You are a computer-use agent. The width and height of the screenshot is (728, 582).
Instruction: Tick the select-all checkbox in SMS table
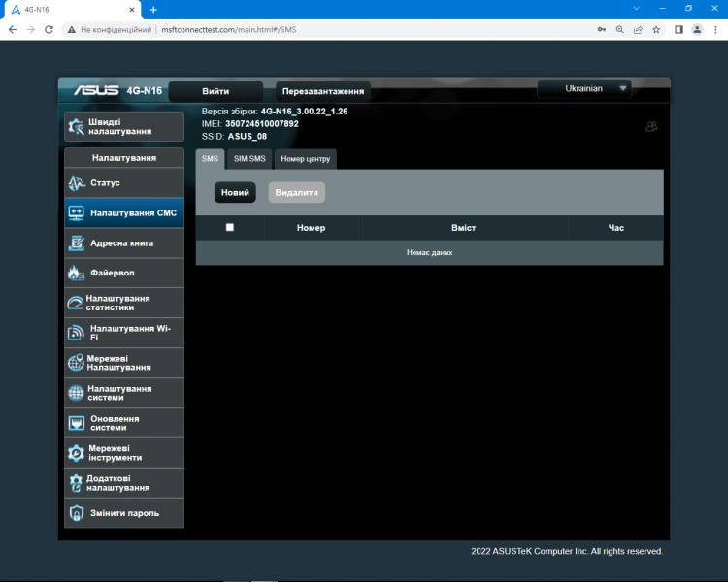(230, 227)
